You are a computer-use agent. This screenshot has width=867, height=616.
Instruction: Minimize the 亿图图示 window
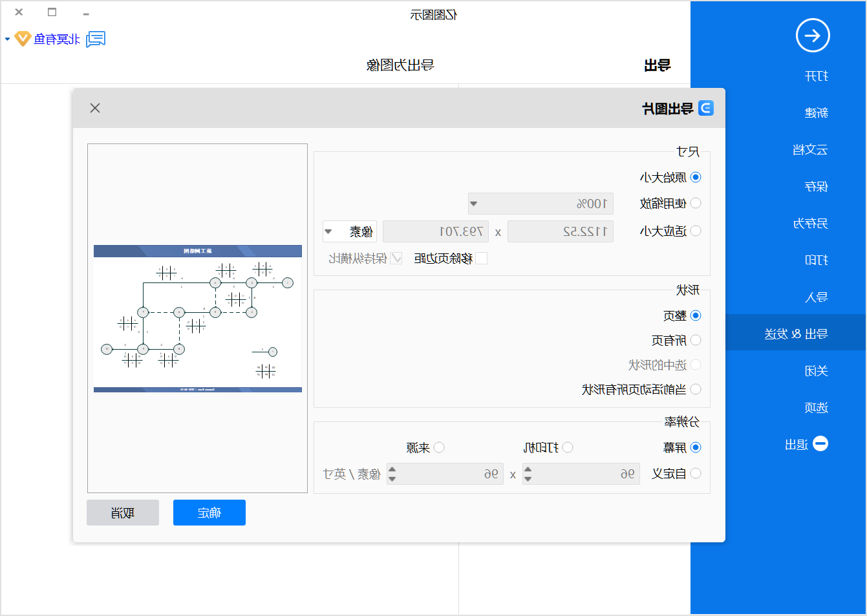pos(86,13)
